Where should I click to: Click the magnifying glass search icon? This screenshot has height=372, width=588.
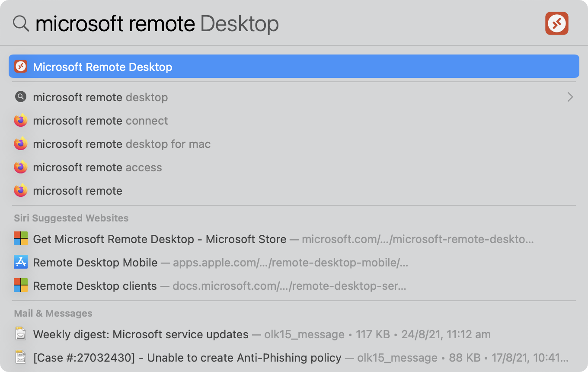coord(21,23)
